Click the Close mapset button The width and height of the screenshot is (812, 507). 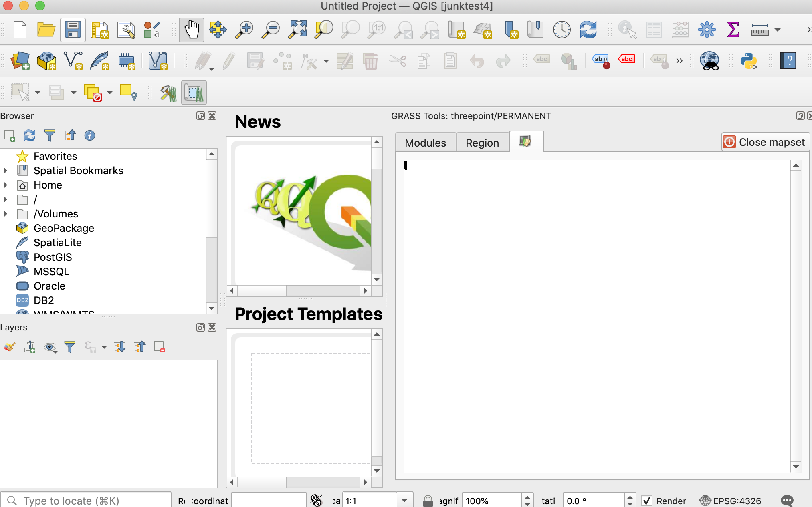tap(765, 142)
